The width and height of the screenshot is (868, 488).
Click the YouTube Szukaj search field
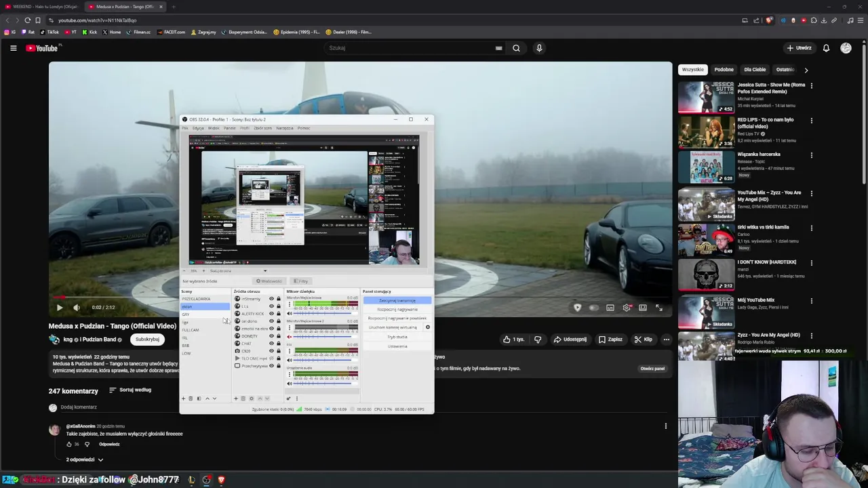click(411, 48)
